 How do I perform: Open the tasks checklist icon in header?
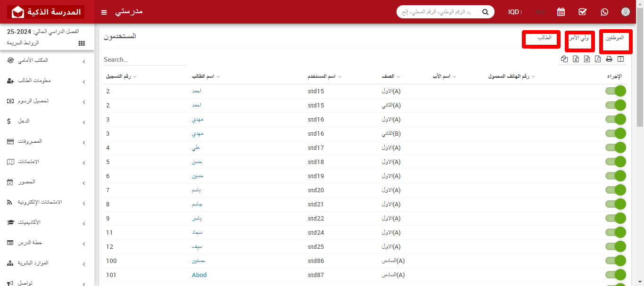583,12
